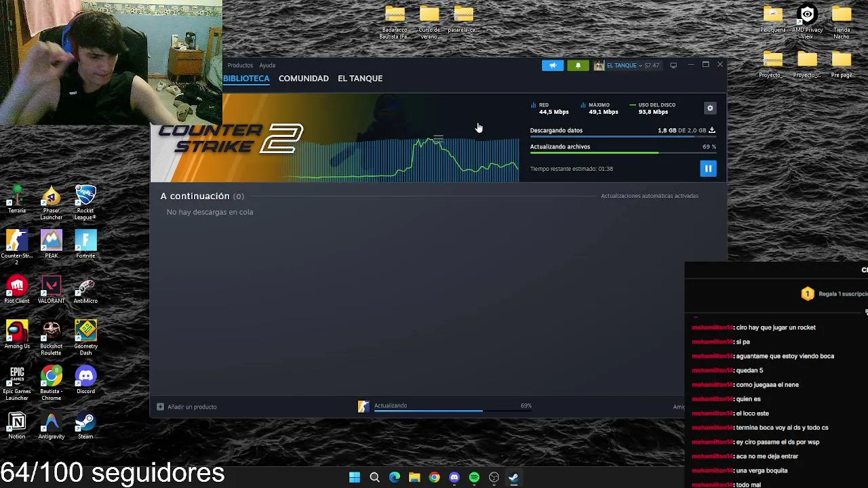Open Ayuda menu in Steam
This screenshot has width=868, height=488.
click(267, 66)
